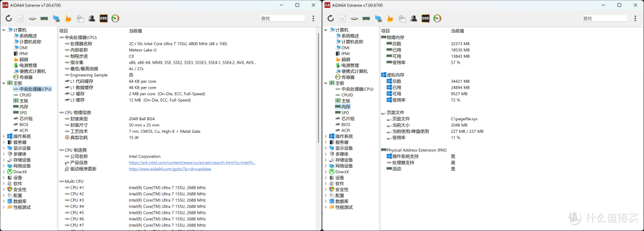Click C:\pagefile.sys value in right window
This screenshot has height=231, width=644.
(x=464, y=118)
